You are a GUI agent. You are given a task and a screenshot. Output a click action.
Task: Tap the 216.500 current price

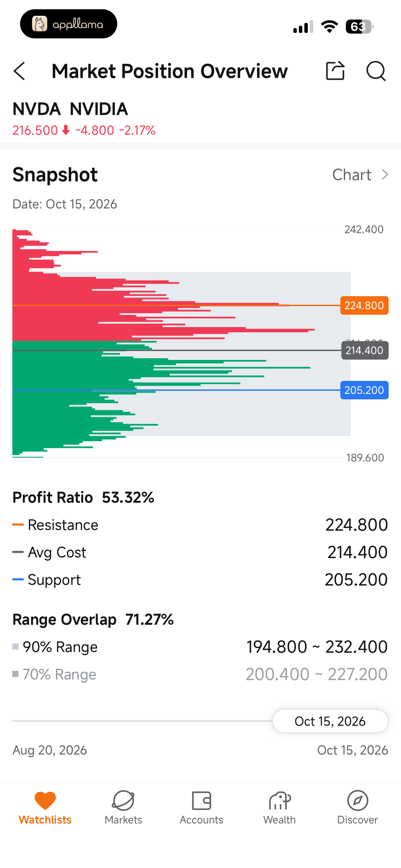click(x=35, y=130)
